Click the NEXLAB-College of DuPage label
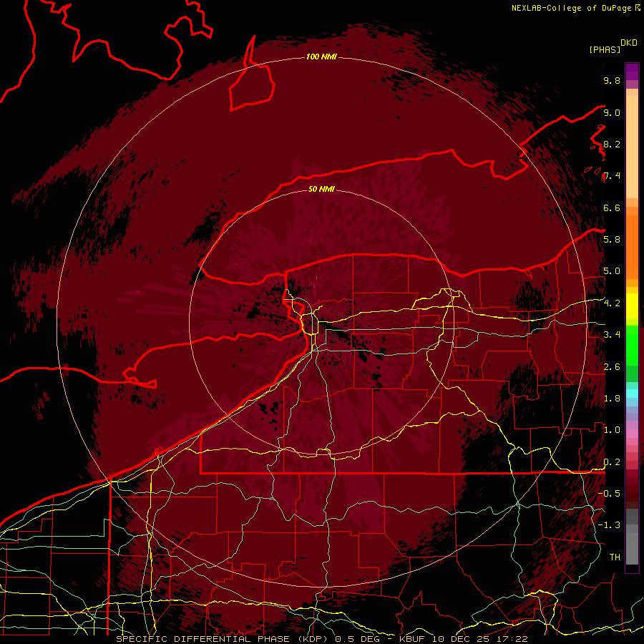644x644 pixels. coord(572,8)
